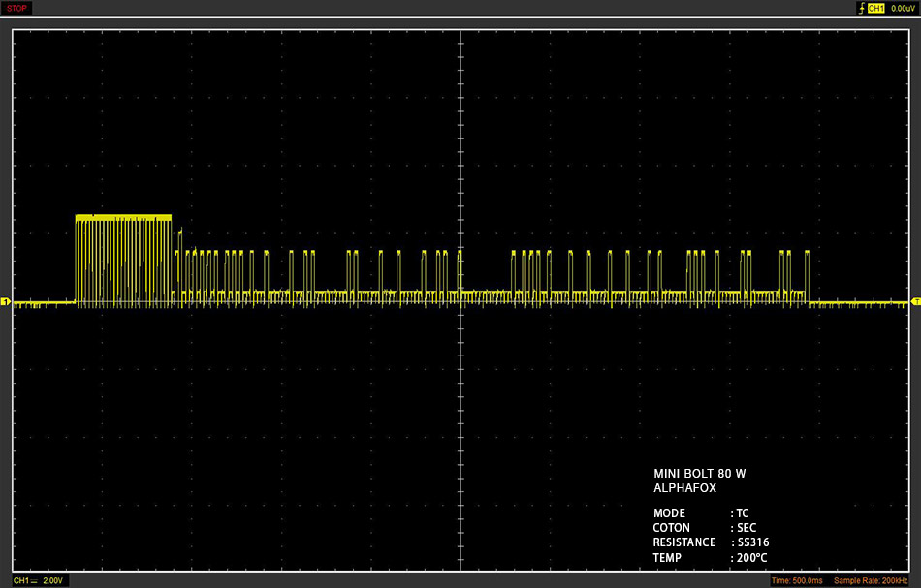Select the rising edge trigger icon
This screenshot has width=921, height=588.
coord(861,8)
